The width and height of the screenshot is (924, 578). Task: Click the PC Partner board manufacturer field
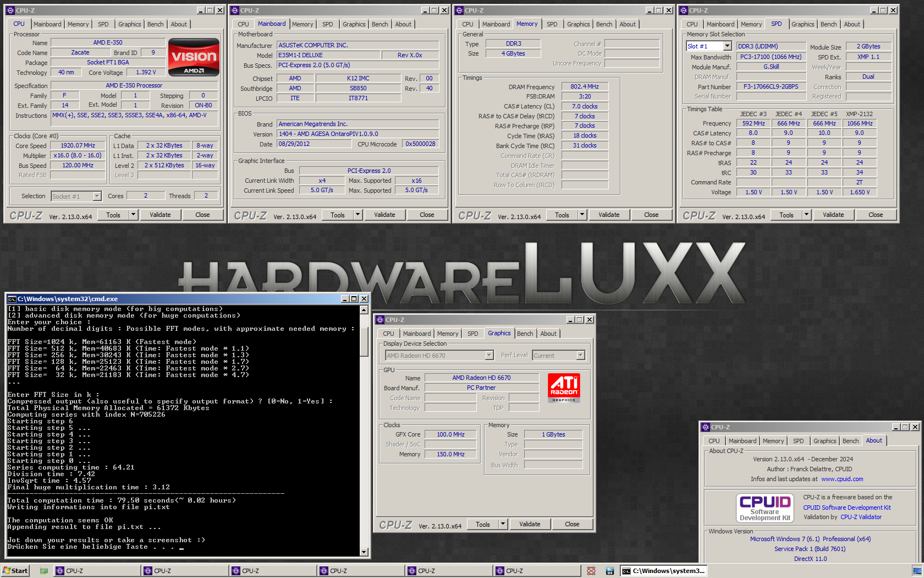(x=481, y=388)
